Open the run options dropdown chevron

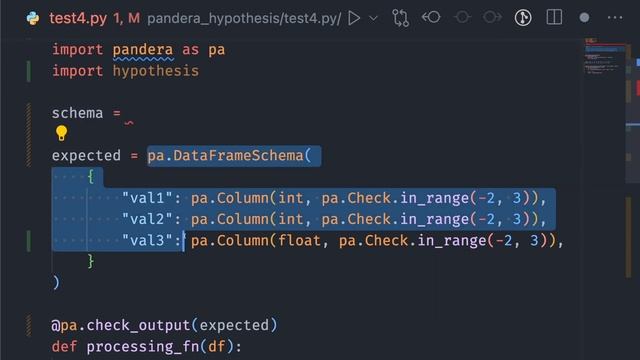(x=373, y=18)
